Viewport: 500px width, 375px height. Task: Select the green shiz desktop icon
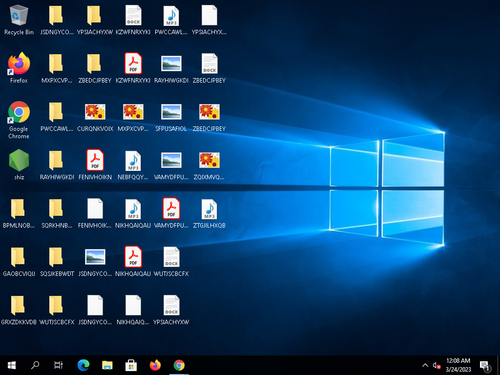[19, 164]
